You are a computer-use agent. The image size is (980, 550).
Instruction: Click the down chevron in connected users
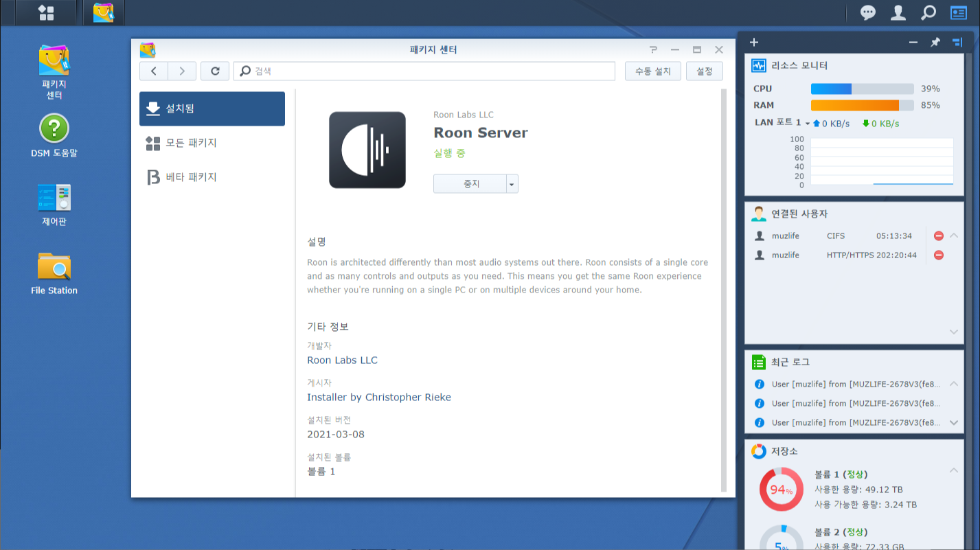pos(954,332)
